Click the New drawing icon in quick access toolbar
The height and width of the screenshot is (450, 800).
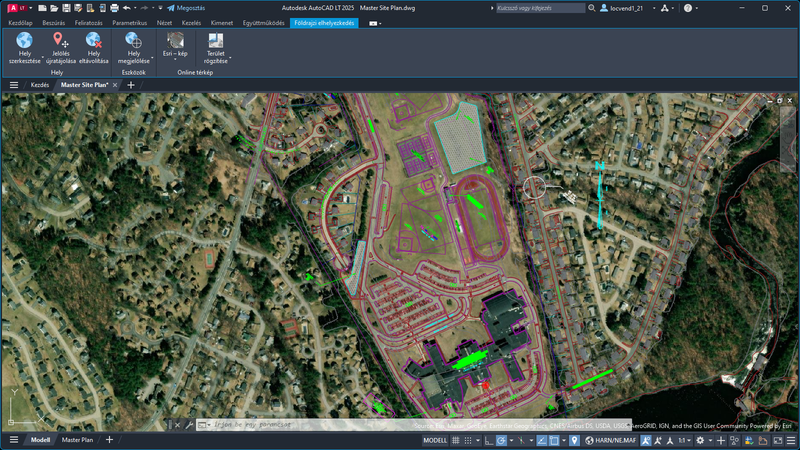pyautogui.click(x=43, y=8)
